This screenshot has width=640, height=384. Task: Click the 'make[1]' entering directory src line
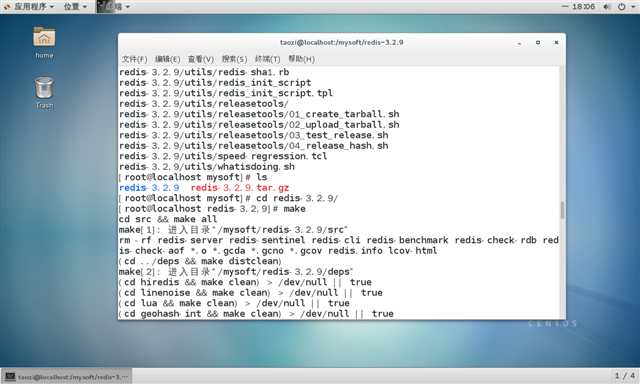[x=233, y=230]
